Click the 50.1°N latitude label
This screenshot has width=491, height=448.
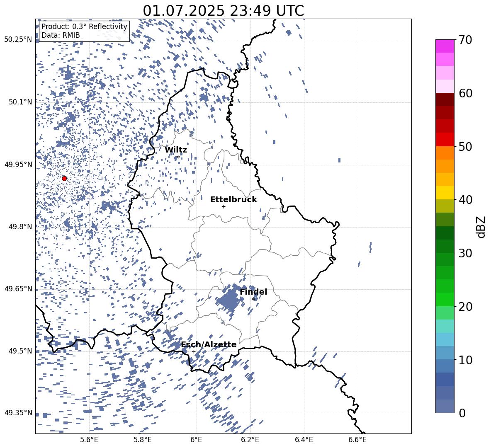(x=20, y=102)
